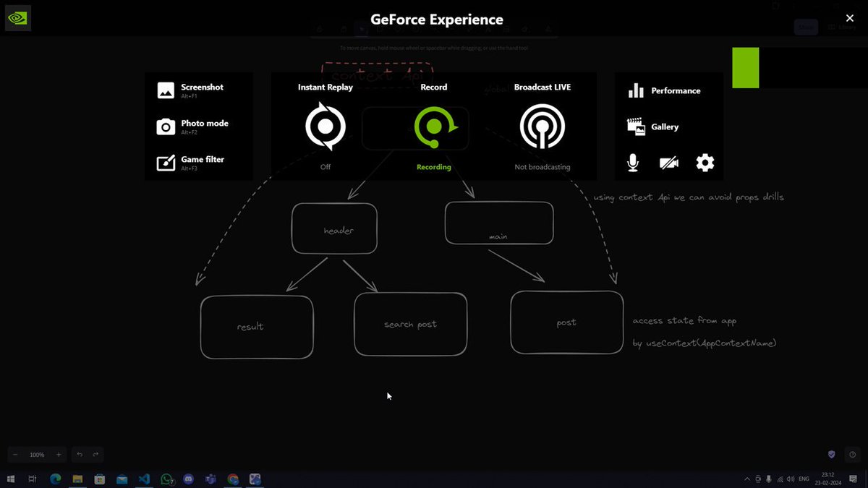The image size is (868, 488).
Task: Click the 'Not broadcasting' status text
Action: click(x=542, y=167)
